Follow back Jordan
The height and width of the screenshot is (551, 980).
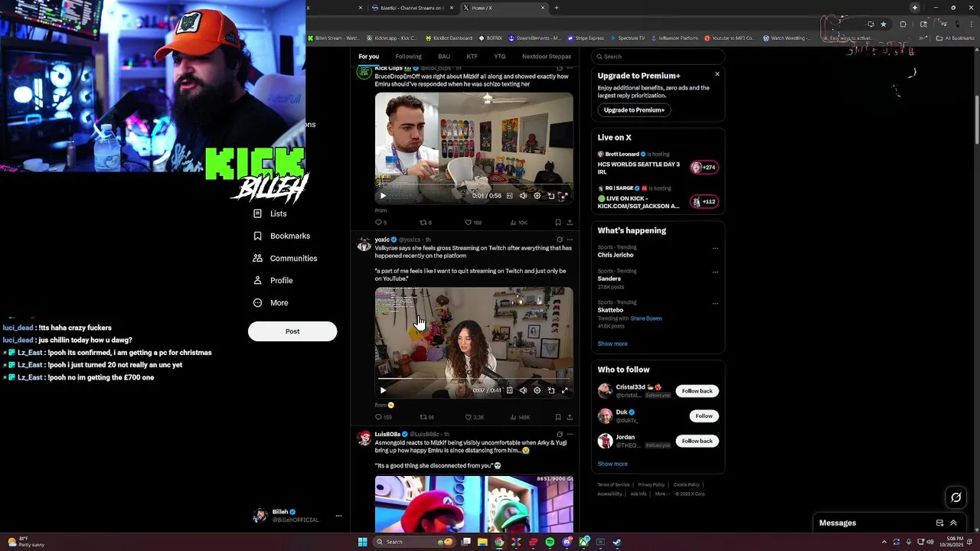tap(697, 441)
